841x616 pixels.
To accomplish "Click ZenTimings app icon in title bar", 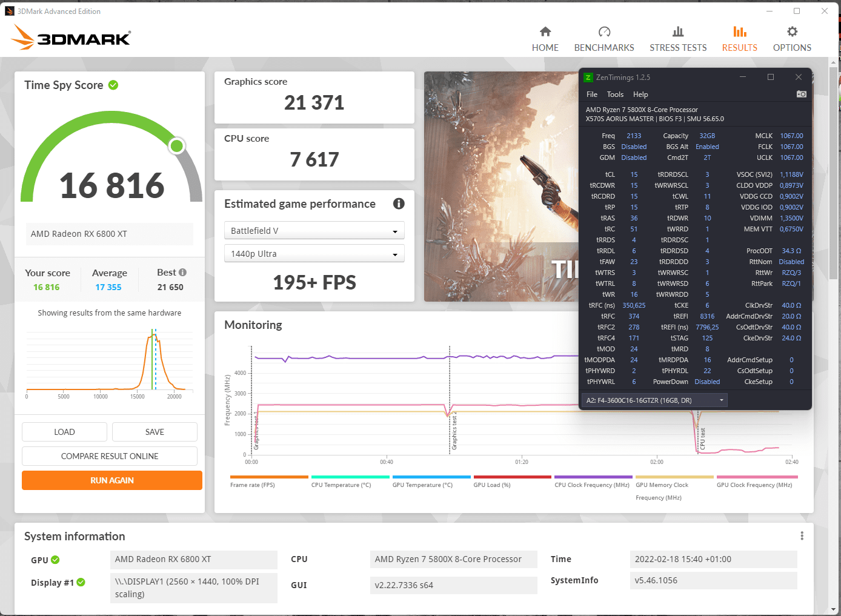I will coord(588,77).
